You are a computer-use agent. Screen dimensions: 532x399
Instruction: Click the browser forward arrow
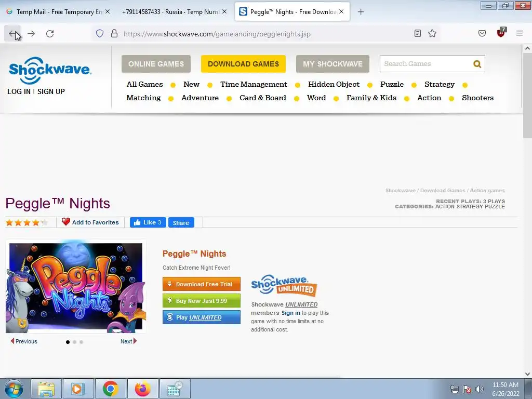(x=31, y=34)
